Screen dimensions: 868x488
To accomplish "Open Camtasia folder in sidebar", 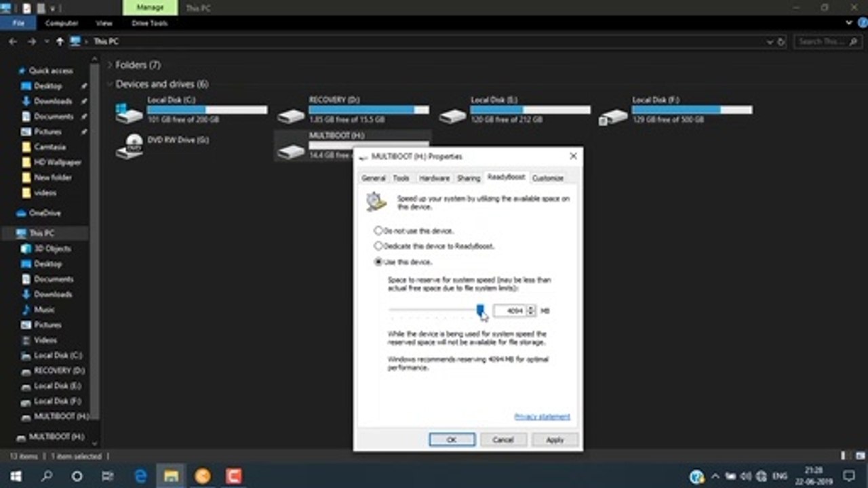I will (49, 147).
